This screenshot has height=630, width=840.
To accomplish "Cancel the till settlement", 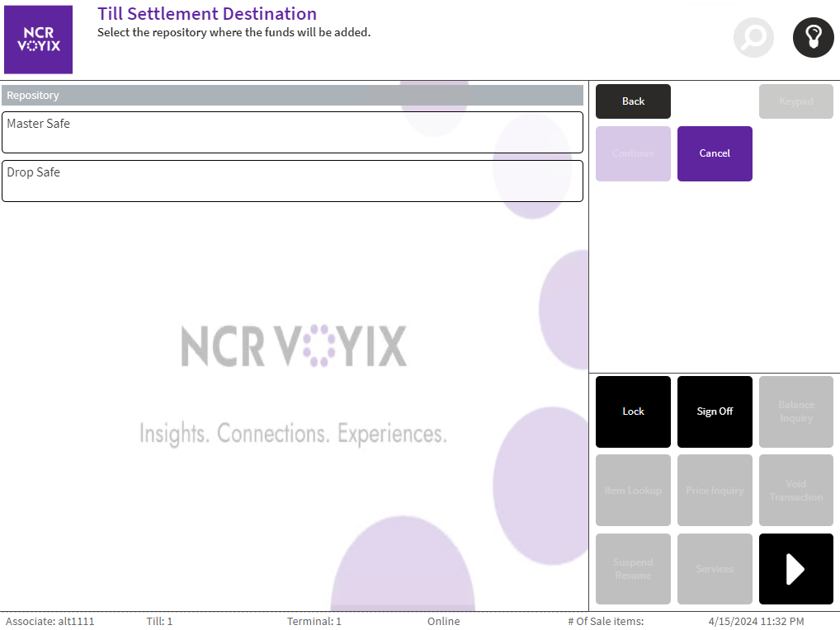I will [x=715, y=153].
